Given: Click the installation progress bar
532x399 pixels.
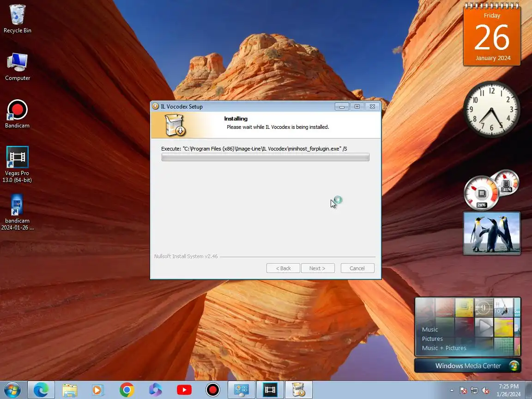Looking at the screenshot, I should [266, 157].
